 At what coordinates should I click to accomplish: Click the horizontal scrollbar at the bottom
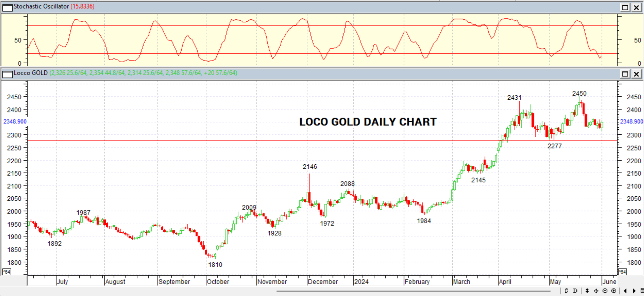414,291
